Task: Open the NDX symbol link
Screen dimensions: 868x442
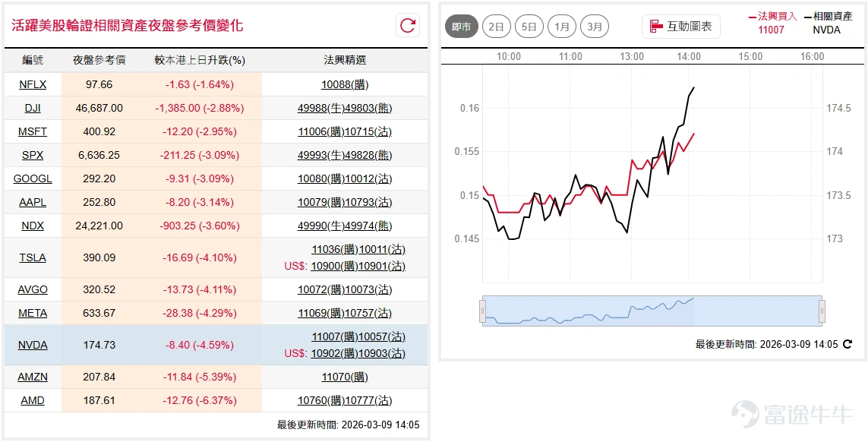Action: point(33,226)
